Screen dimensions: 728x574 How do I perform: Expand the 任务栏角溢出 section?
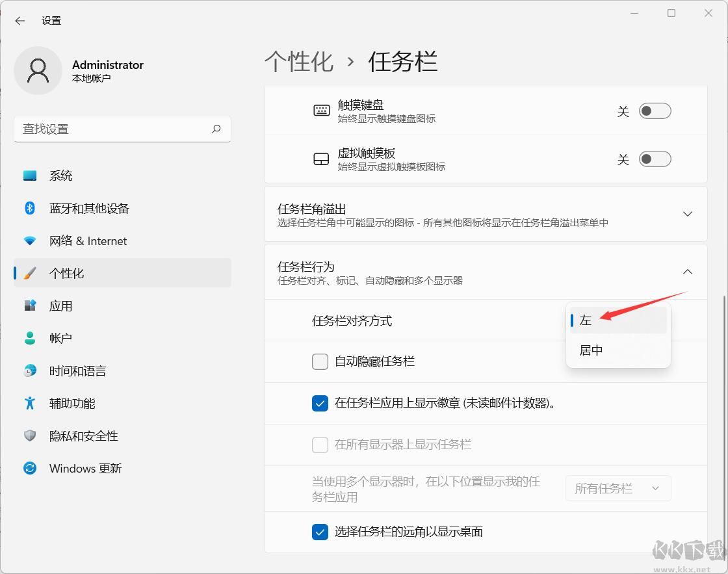tap(688, 213)
